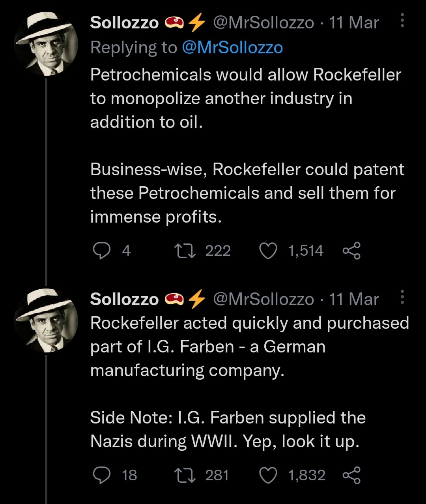Open the @MrSollozzo replying-to link
This screenshot has width=426, height=504.
click(x=232, y=48)
